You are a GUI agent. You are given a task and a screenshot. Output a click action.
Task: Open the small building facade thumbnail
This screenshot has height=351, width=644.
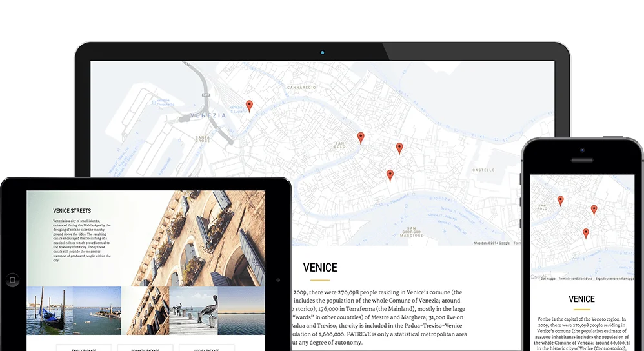(x=145, y=311)
